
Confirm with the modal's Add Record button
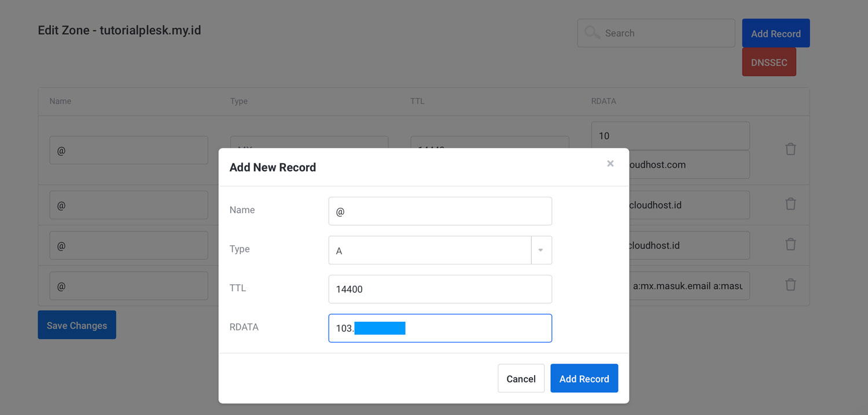[x=584, y=378]
